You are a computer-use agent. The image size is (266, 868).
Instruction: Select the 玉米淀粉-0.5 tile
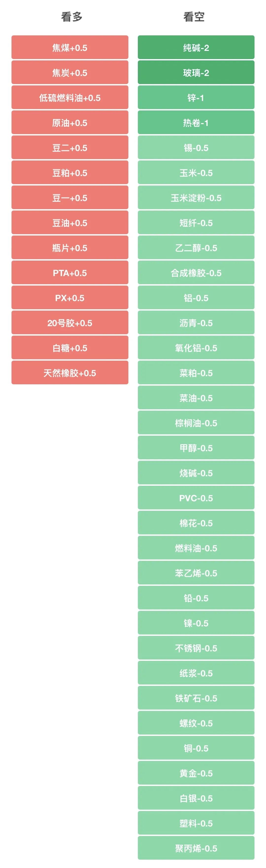coord(196,198)
